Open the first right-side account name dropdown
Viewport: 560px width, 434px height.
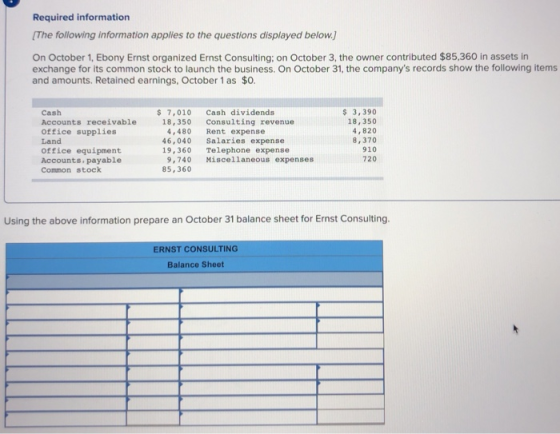tap(248, 310)
